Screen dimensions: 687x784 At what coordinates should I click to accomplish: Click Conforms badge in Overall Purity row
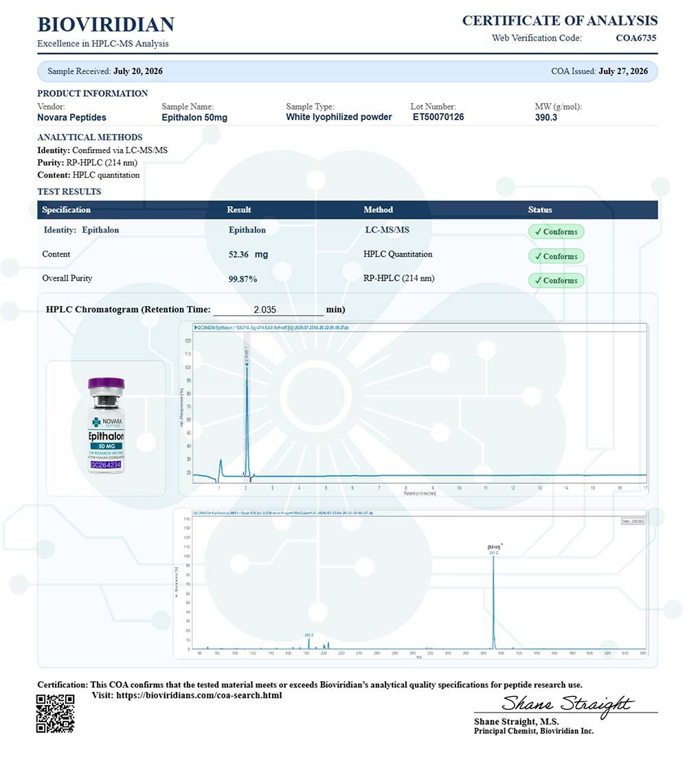pos(556,281)
